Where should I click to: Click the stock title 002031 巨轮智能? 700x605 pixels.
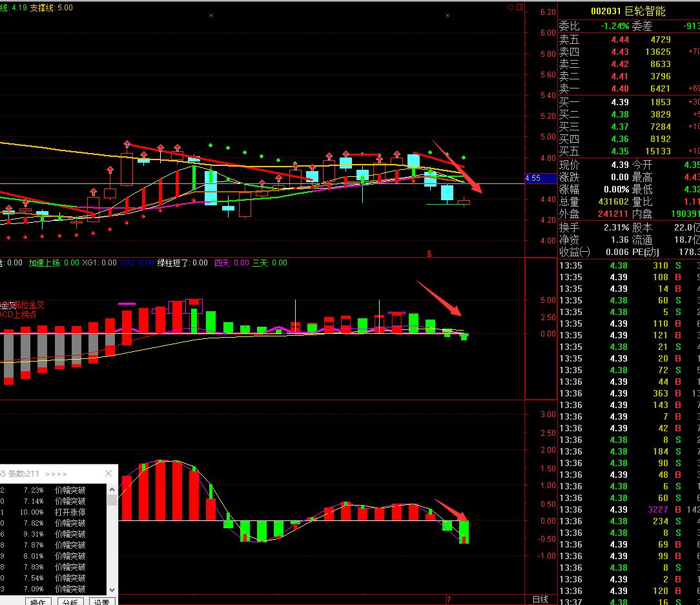point(628,12)
